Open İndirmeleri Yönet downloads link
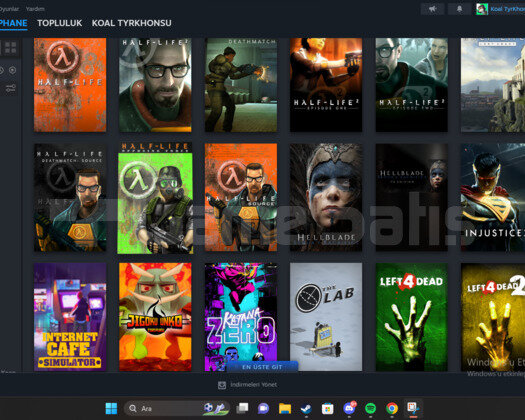 click(253, 385)
